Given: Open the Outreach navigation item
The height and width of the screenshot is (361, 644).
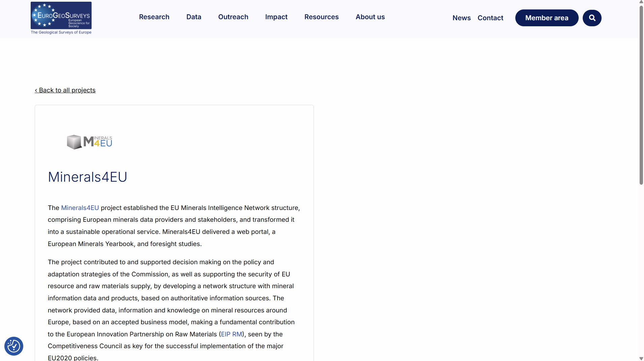Looking at the screenshot, I should coord(233,17).
